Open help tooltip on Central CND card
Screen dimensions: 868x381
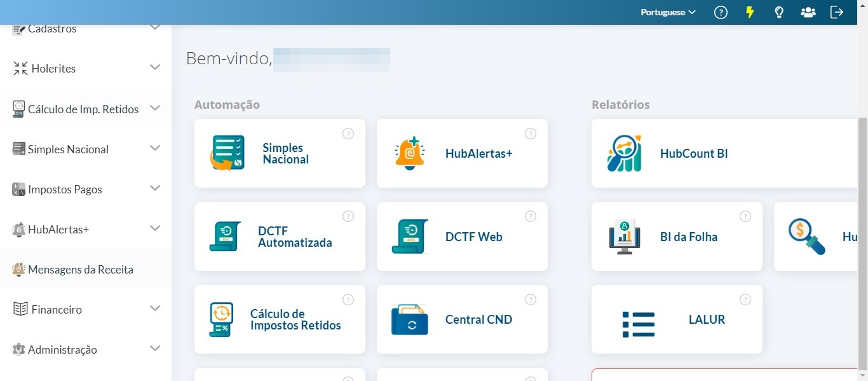point(531,300)
